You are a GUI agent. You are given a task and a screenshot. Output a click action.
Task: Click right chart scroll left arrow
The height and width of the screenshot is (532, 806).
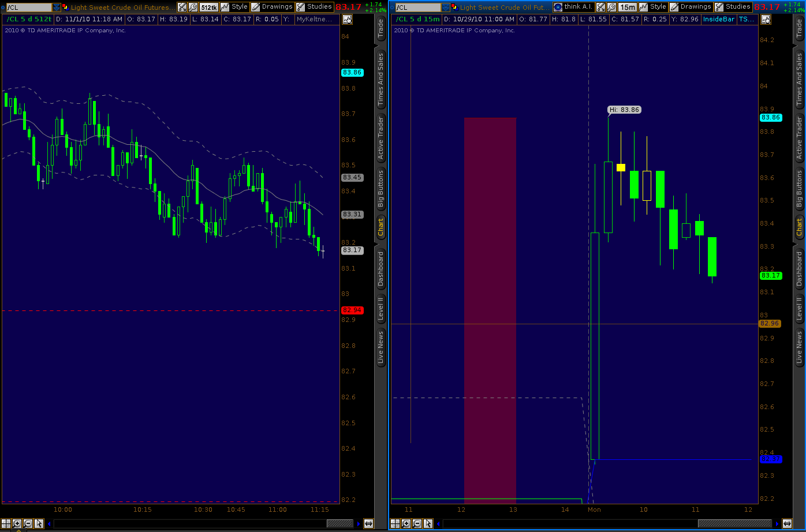click(439, 524)
